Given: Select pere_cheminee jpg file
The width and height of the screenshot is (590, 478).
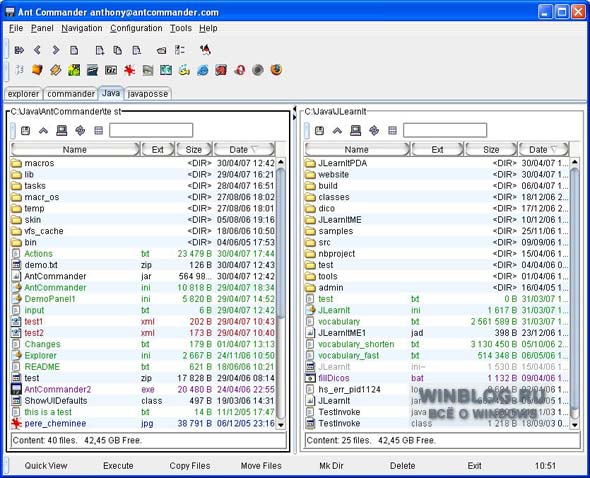Looking at the screenshot, I should [x=143, y=423].
